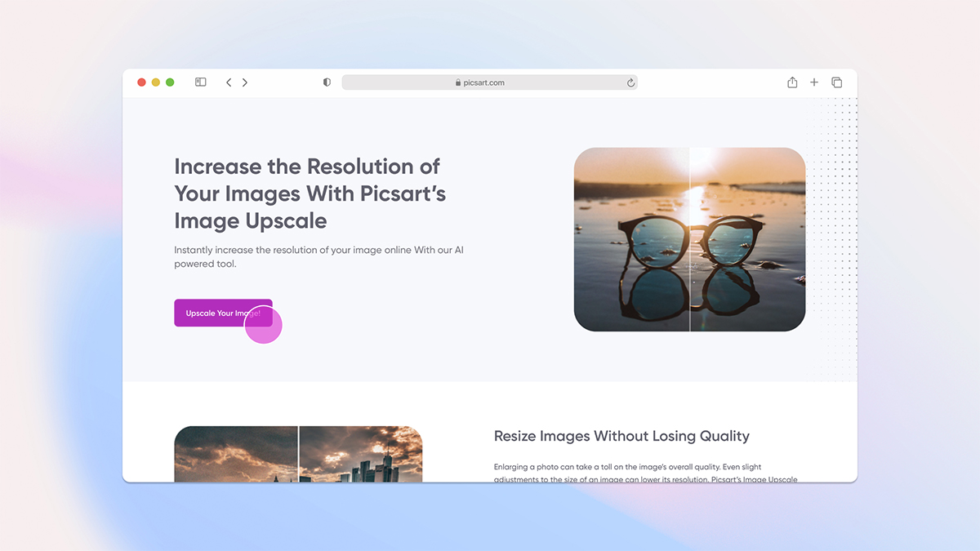Viewport: 980px width, 551px height.
Task: Click the lock icon in address bar
Action: [459, 82]
